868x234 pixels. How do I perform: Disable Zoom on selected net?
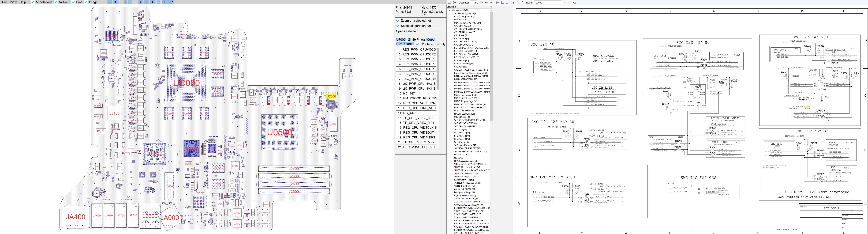pos(398,21)
